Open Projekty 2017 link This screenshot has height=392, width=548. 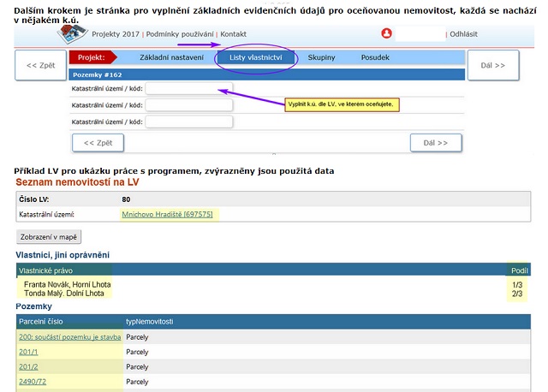[116, 34]
